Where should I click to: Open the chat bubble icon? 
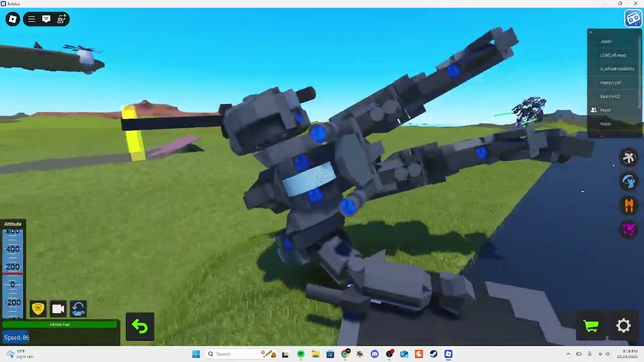(x=46, y=19)
